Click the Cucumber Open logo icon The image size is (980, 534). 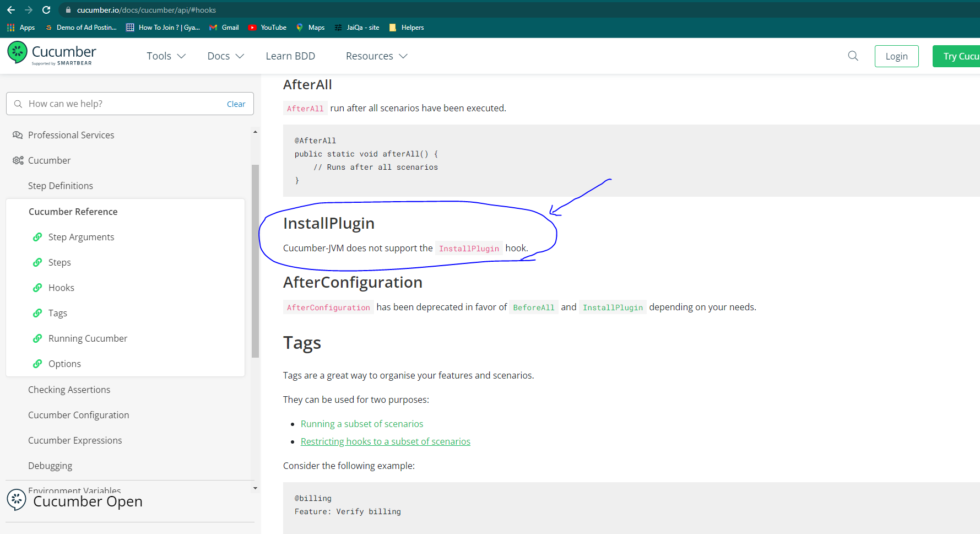click(x=17, y=500)
